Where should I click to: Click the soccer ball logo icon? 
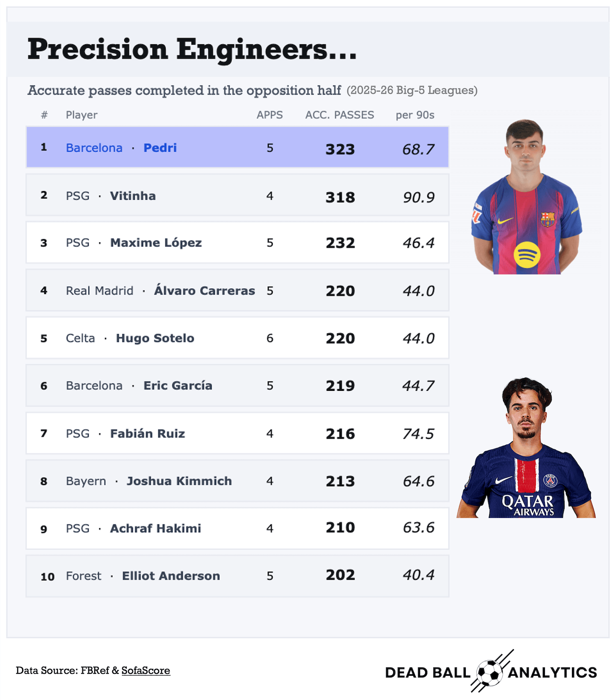tap(490, 673)
